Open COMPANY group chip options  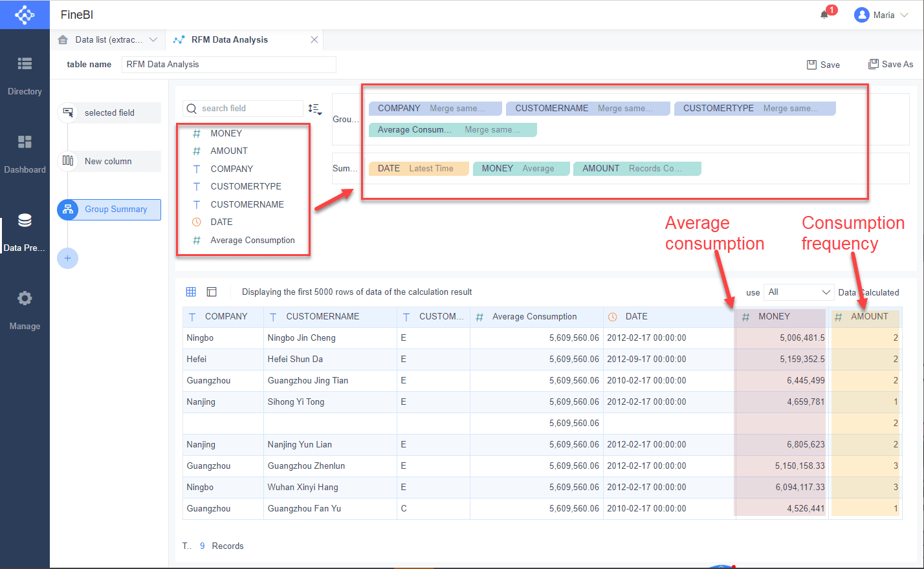tap(435, 109)
